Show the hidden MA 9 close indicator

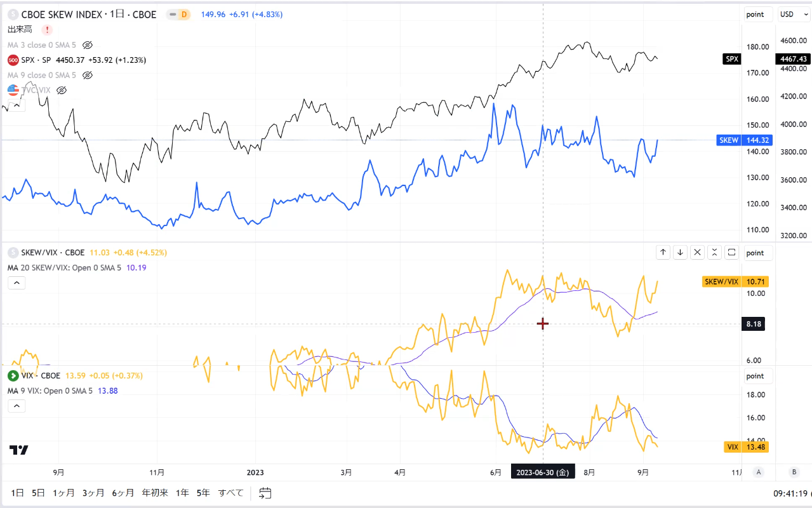click(88, 75)
